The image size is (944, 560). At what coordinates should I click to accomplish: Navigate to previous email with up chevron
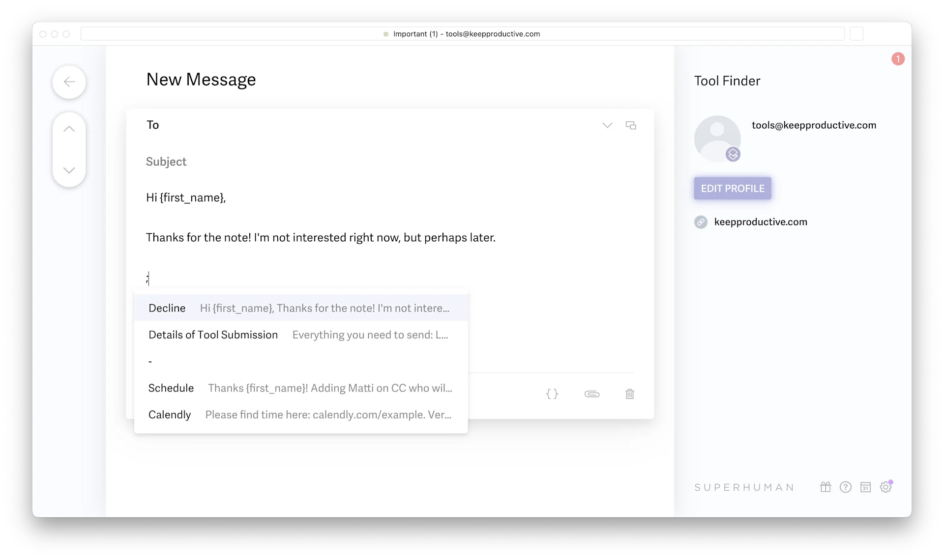69,128
